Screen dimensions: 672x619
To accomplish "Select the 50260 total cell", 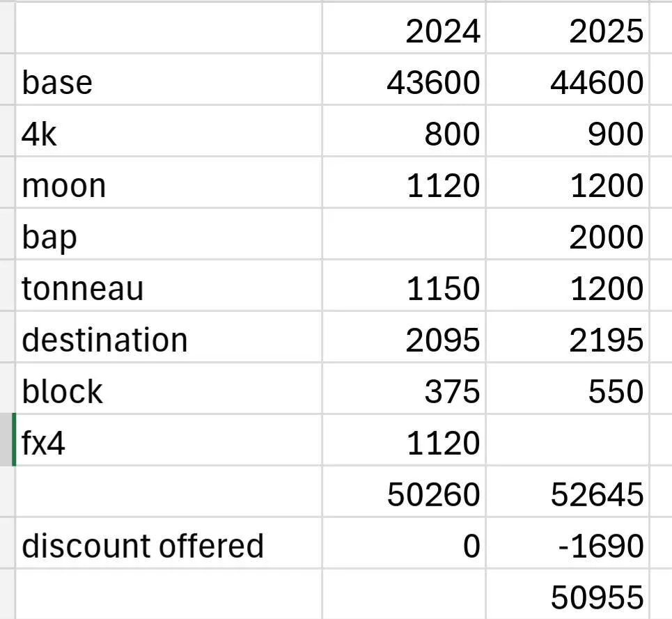I will (404, 492).
